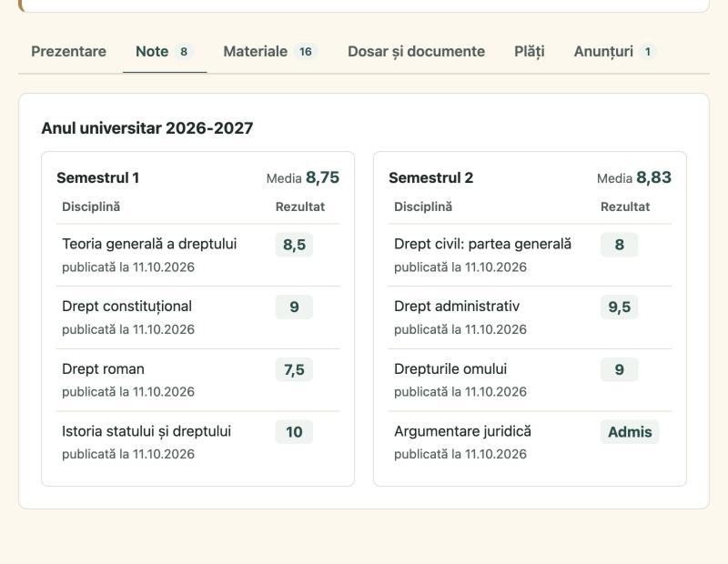Open the Anunțuri tab
728x564 pixels.
tap(615, 52)
